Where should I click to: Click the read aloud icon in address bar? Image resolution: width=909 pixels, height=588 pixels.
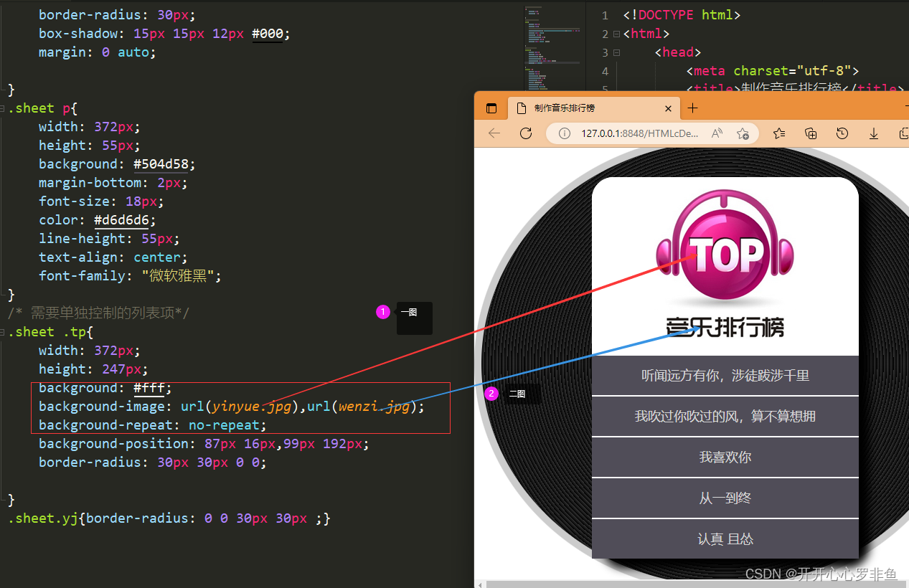[717, 133]
